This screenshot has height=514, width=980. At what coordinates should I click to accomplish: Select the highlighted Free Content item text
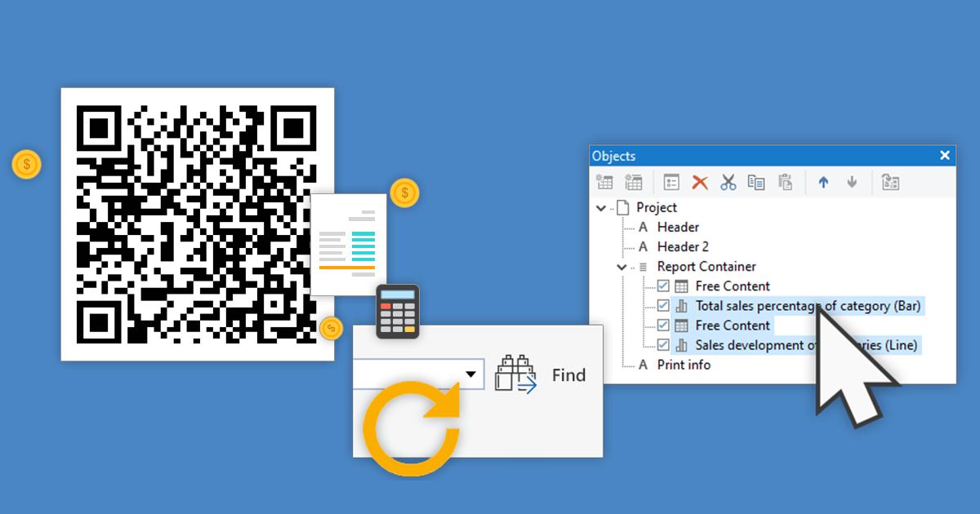(x=733, y=326)
